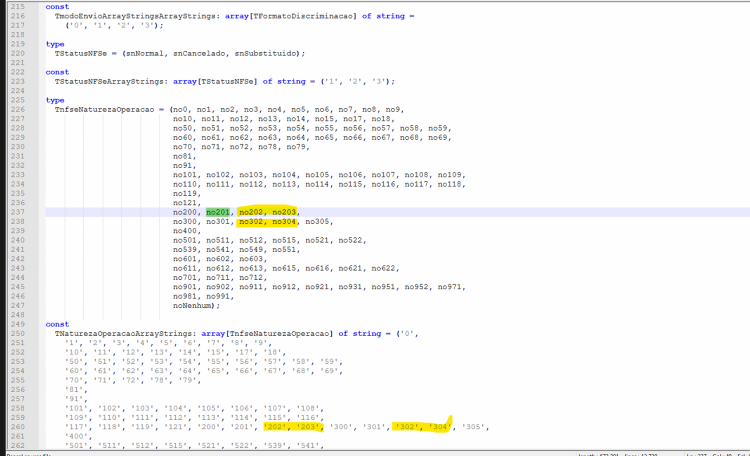Screen dimensions: 750x456
Task: Click line number 226 in the gutter
Action: (x=18, y=110)
